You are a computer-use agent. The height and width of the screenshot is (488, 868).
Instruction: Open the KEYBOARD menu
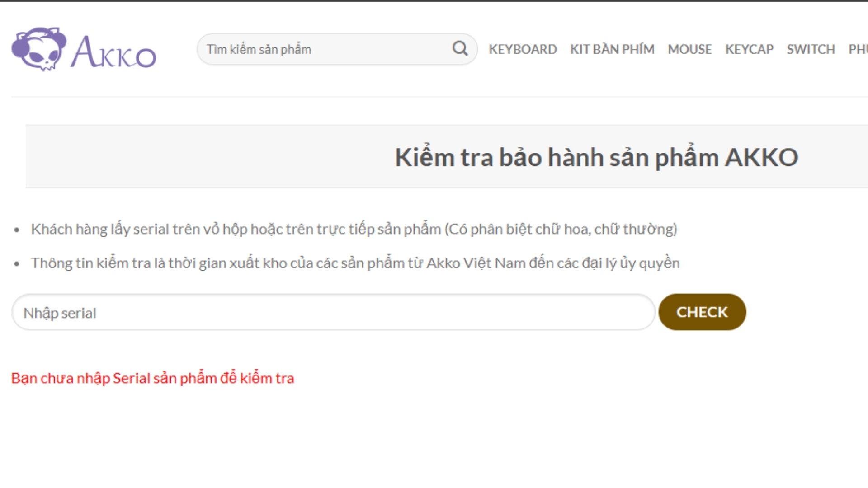tap(523, 49)
